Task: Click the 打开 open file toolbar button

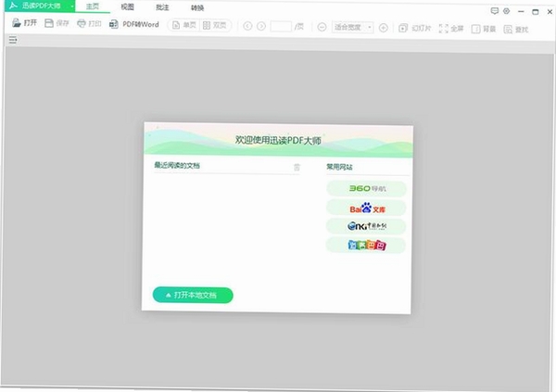Action: coord(24,23)
